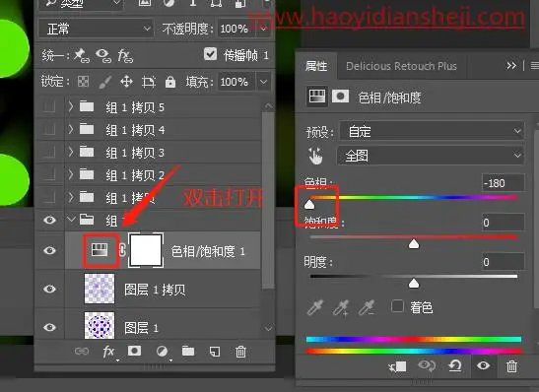The image size is (539, 392).
Task: Click the 填充 100% fill field
Action: (x=236, y=82)
